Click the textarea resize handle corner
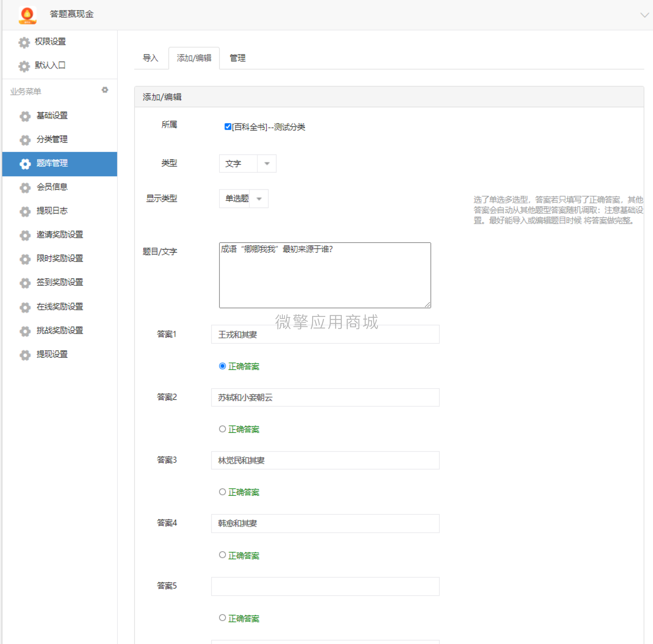Viewport: 653px width, 644px height. pyautogui.click(x=428, y=305)
